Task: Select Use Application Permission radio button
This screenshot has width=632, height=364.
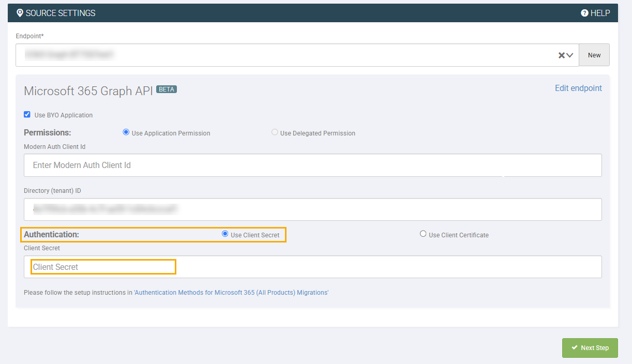Action: coord(126,132)
